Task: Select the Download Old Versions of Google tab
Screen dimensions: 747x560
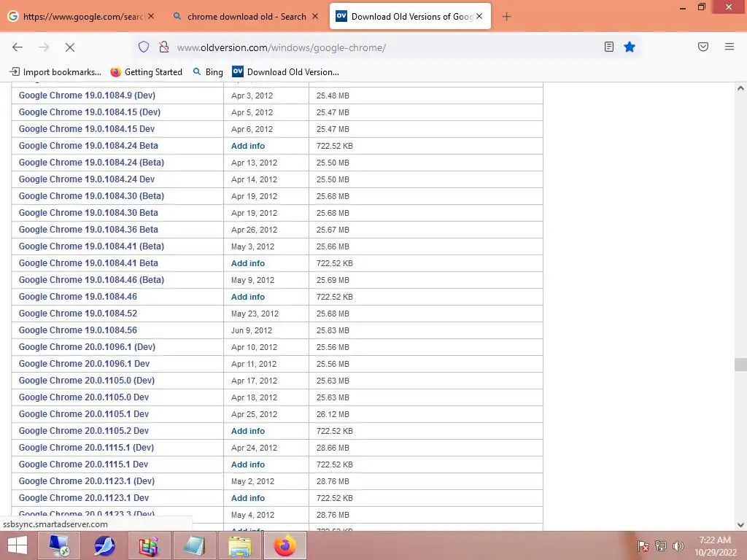Action: [410, 16]
